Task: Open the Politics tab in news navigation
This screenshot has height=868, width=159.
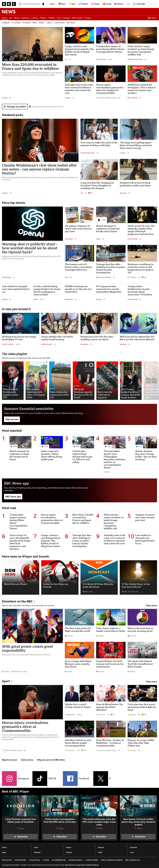Action: [x=43, y=18]
